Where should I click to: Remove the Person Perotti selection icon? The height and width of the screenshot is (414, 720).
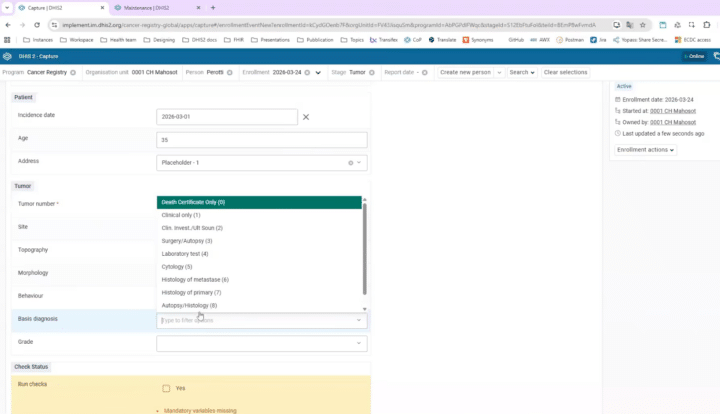[230, 73]
